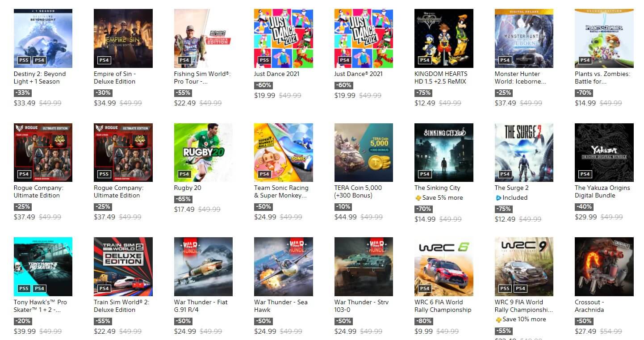Image resolution: width=644 pixels, height=340 pixels.
Task: Click the -80% discount badge for WRC 6
Action: click(x=424, y=321)
